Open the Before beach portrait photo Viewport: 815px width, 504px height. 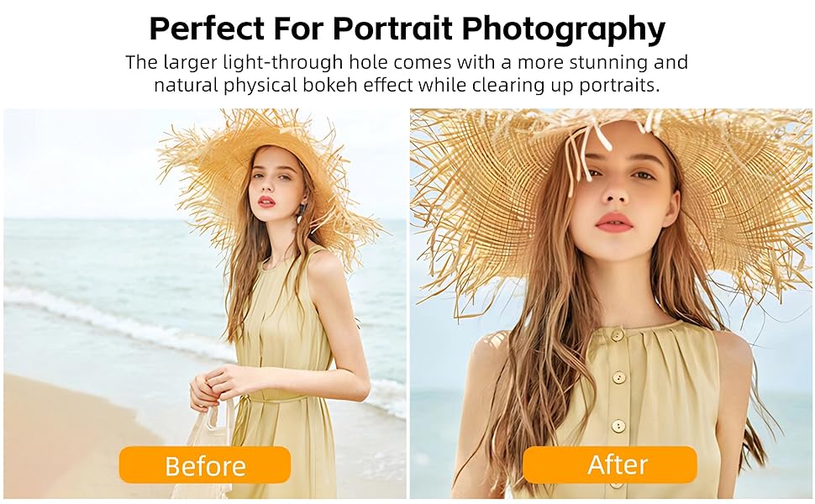(x=205, y=303)
